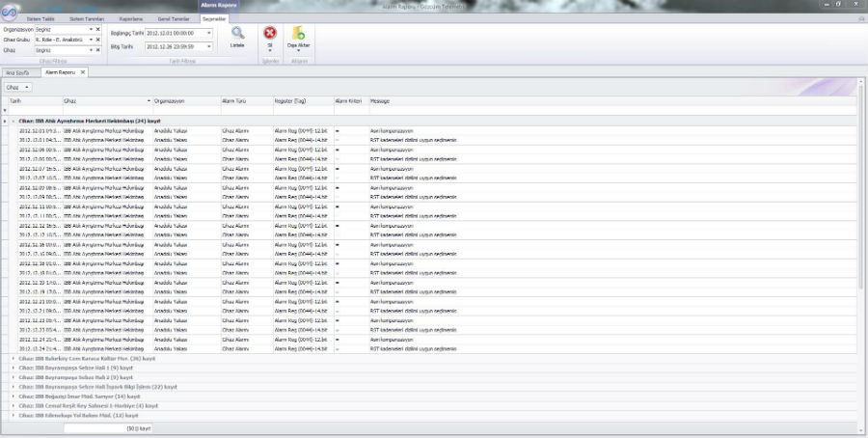The width and height of the screenshot is (868, 438).
Task: Click the red Sil delete icon
Action: pyautogui.click(x=270, y=34)
